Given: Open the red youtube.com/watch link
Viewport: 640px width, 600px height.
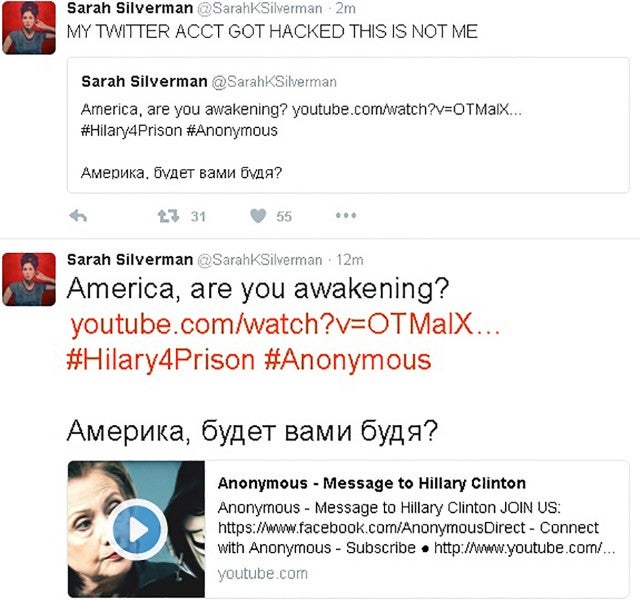Looking at the screenshot, I should point(285,324).
